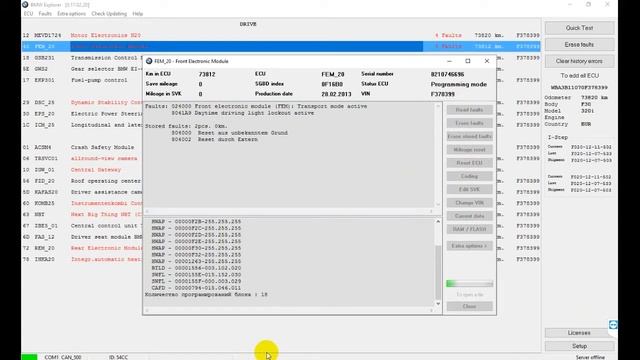Click the TeamViewer side panel icon
The height and width of the screenshot is (360, 640).
(613, 324)
